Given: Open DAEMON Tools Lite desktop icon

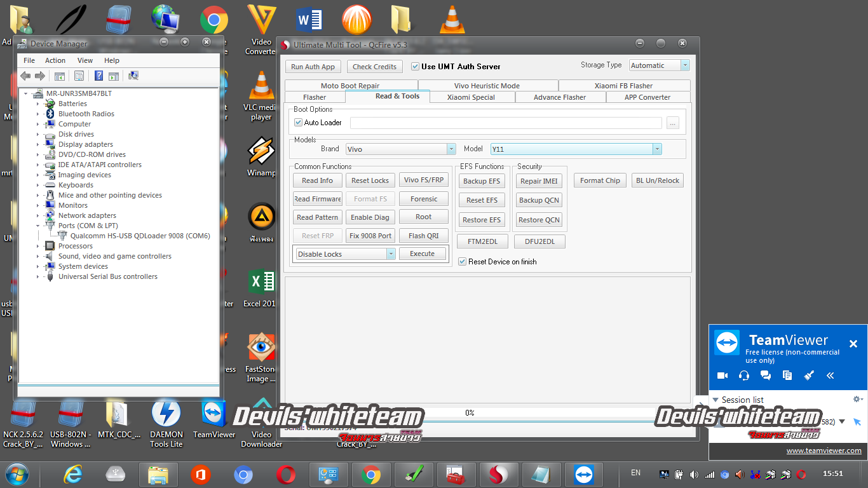Looking at the screenshot, I should 166,424.
